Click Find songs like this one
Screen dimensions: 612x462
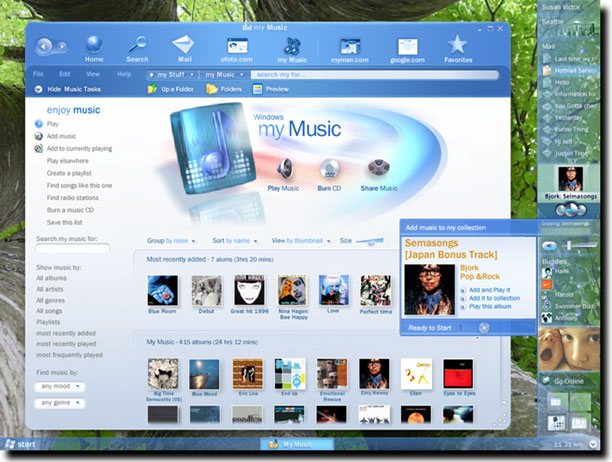point(79,186)
